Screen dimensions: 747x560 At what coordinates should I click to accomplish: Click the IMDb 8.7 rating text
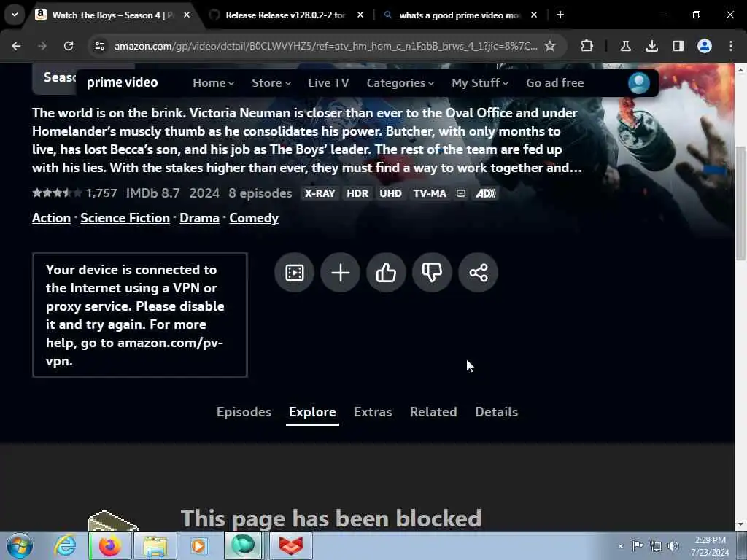click(153, 192)
